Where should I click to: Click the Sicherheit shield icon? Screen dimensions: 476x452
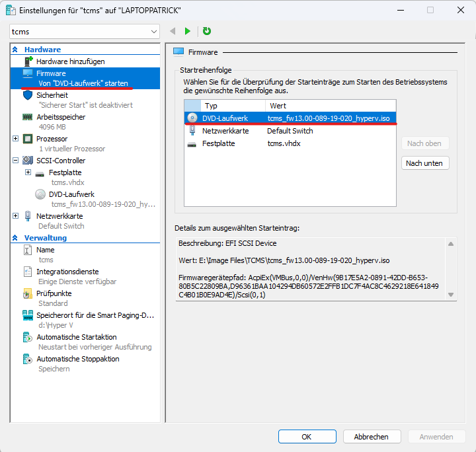pos(28,95)
